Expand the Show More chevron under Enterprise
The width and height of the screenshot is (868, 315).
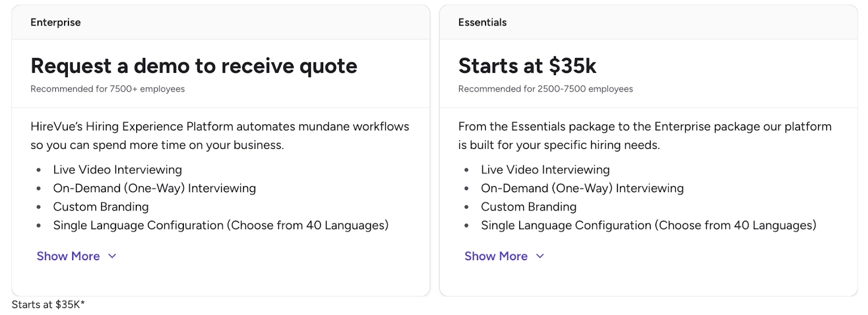tap(112, 256)
